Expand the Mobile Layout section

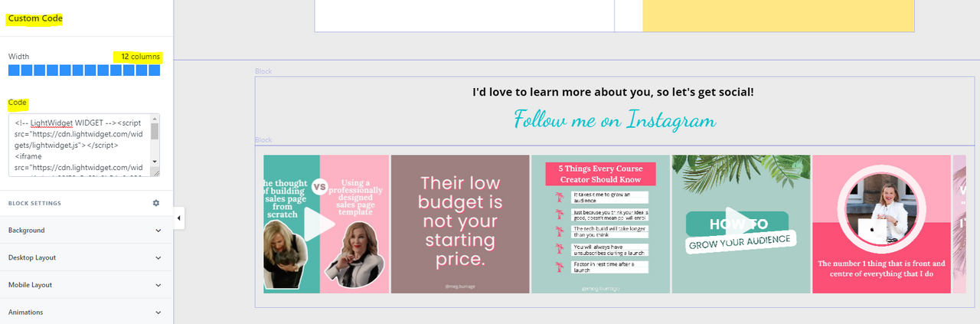(x=86, y=285)
